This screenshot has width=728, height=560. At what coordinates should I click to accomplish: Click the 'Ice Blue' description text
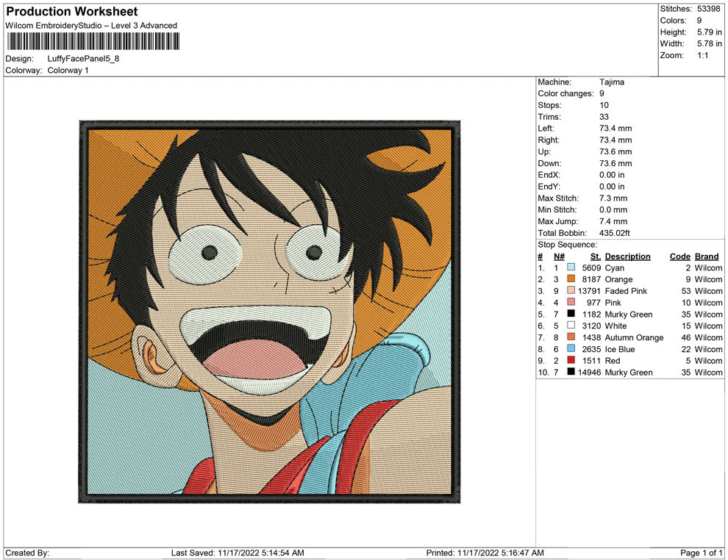[619, 349]
